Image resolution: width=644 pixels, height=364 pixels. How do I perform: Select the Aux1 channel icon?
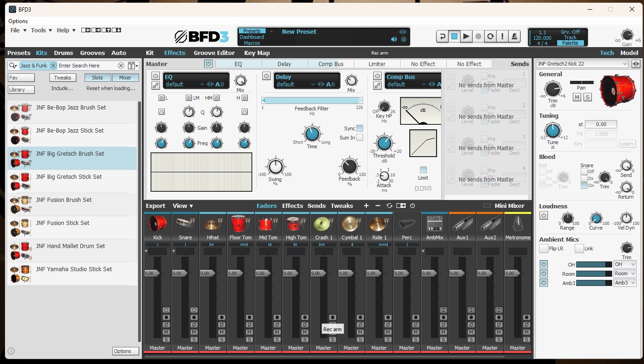click(x=462, y=224)
